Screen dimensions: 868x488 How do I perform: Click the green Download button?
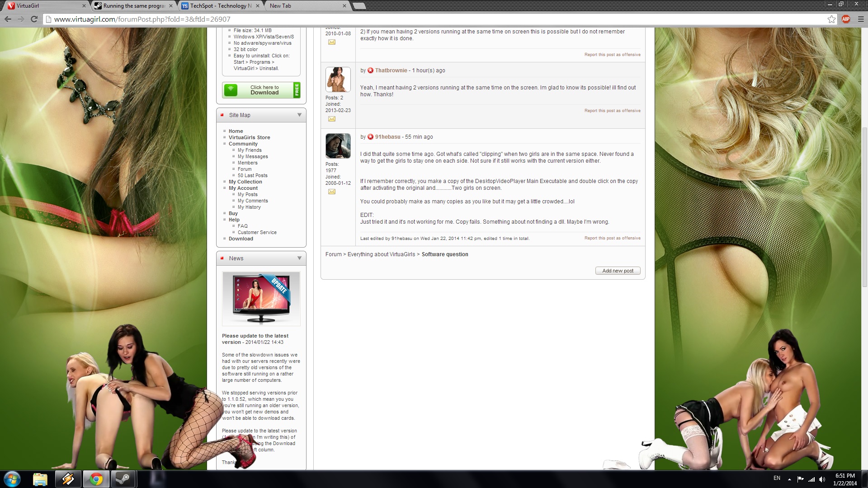pyautogui.click(x=261, y=90)
